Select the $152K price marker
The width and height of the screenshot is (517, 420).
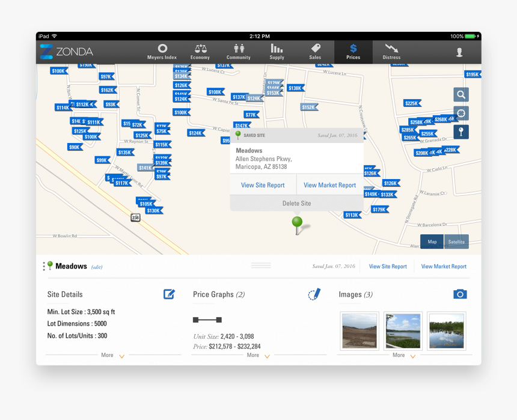point(309,107)
